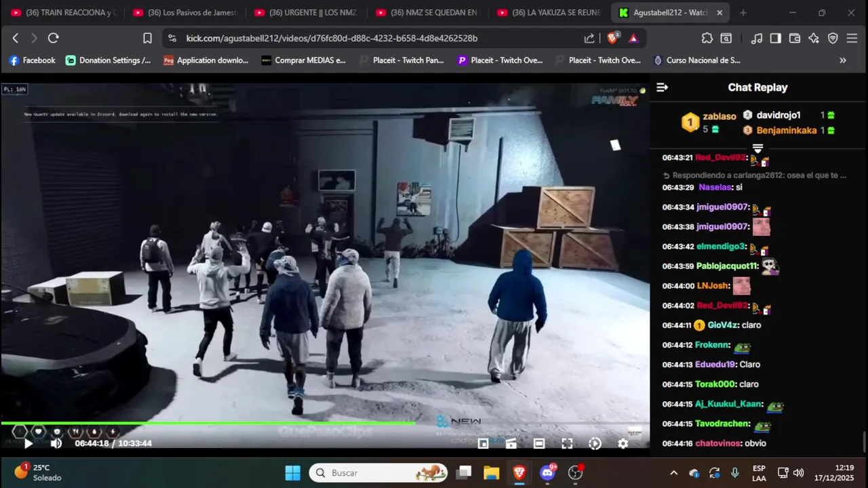Open Brave Shields panel
The width and height of the screenshot is (868, 488).
[x=612, y=39]
